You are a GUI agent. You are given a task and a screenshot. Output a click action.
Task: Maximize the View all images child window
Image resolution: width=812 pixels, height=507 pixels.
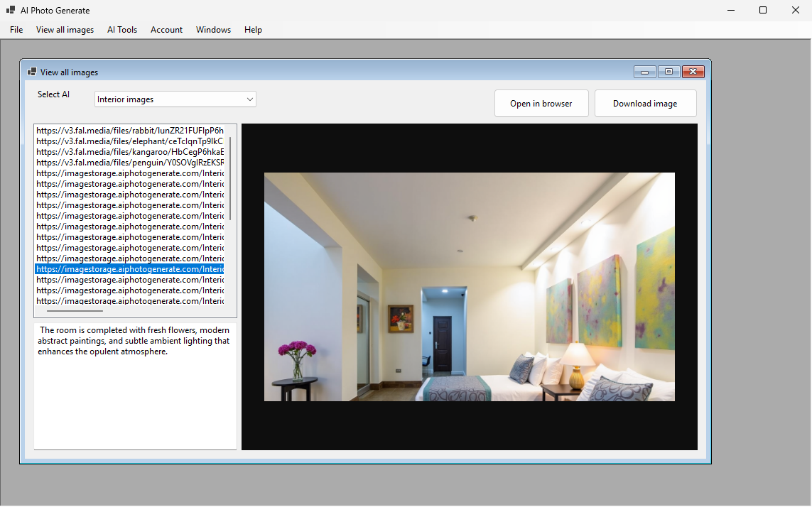tap(668, 72)
